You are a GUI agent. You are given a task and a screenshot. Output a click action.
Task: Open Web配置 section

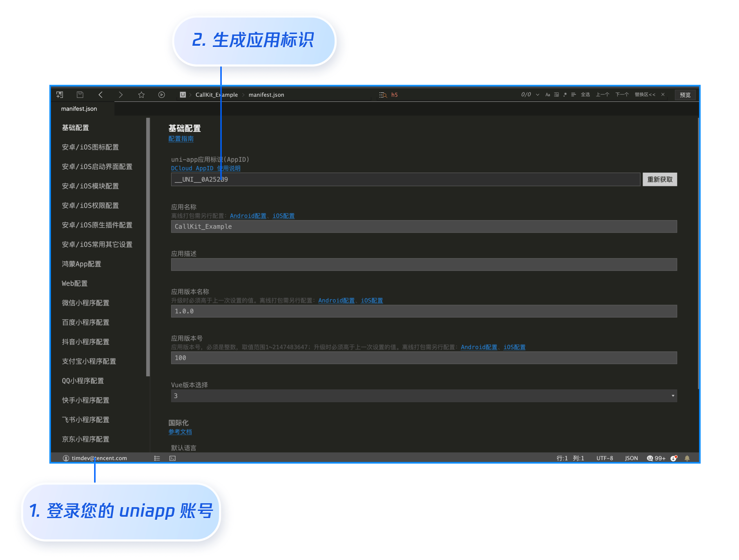point(74,284)
